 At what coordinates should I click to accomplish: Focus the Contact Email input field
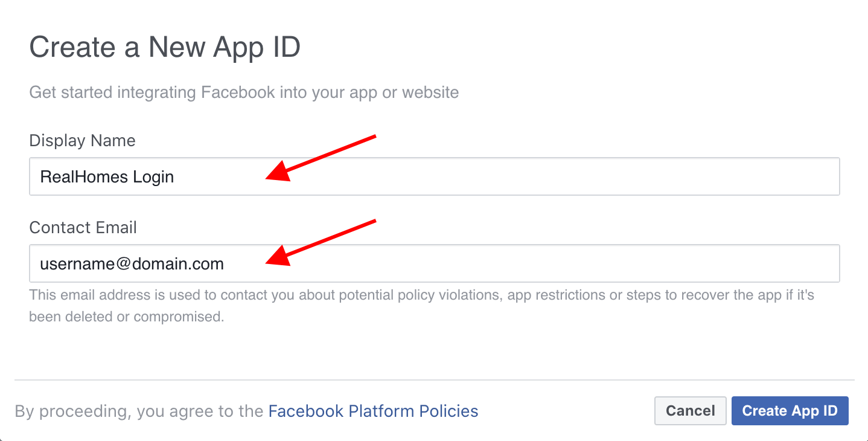tap(435, 263)
